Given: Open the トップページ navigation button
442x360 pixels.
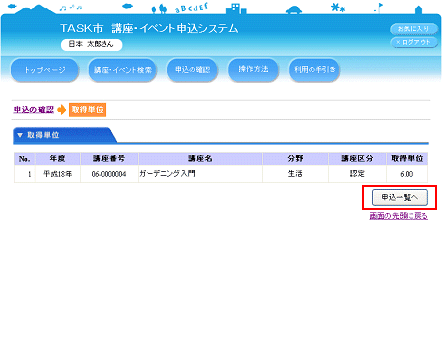Looking at the screenshot, I should click(45, 70).
